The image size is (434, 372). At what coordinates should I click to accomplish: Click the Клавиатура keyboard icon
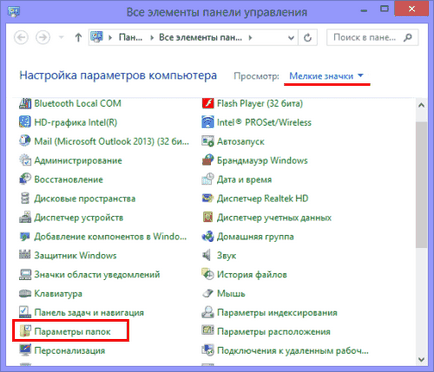(25, 293)
